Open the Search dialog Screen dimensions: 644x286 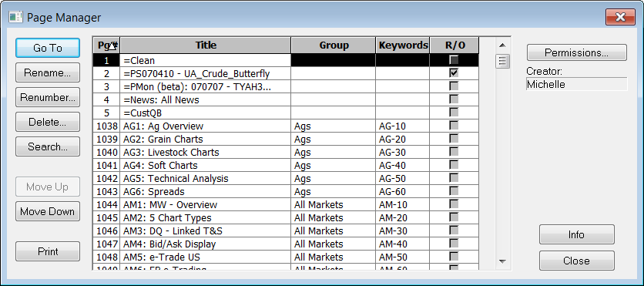[x=48, y=146]
